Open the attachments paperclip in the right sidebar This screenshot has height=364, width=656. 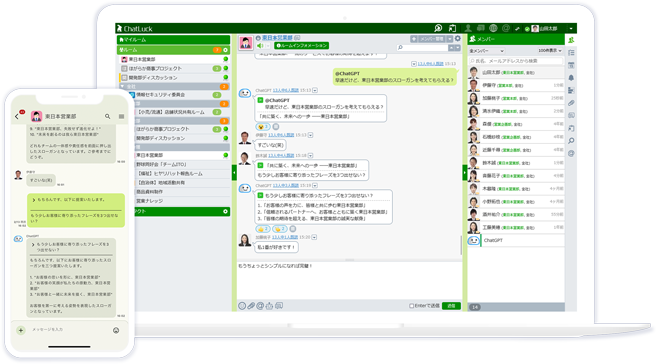(571, 103)
